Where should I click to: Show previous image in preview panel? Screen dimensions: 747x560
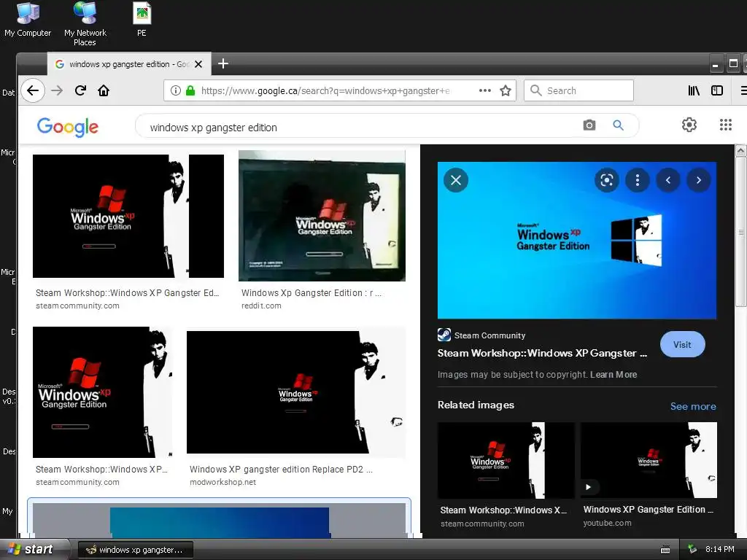click(668, 180)
